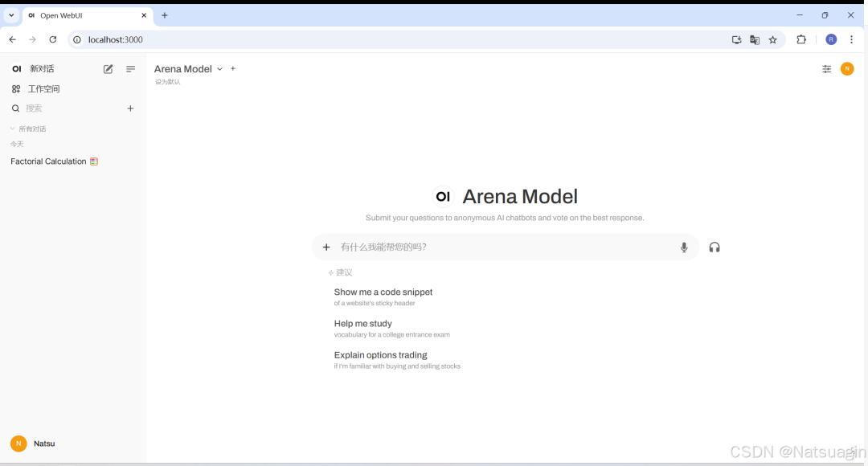
Task: Click the Arena Model heading logo
Action: (x=443, y=197)
